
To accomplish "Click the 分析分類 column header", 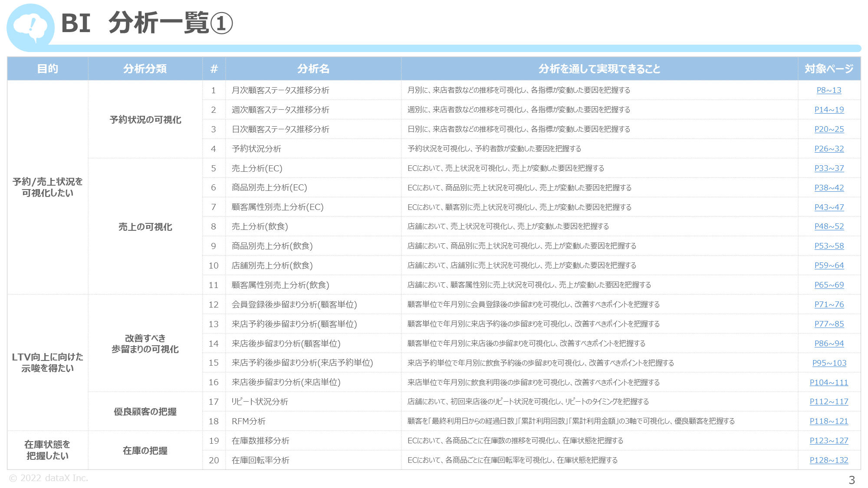I will click(145, 69).
